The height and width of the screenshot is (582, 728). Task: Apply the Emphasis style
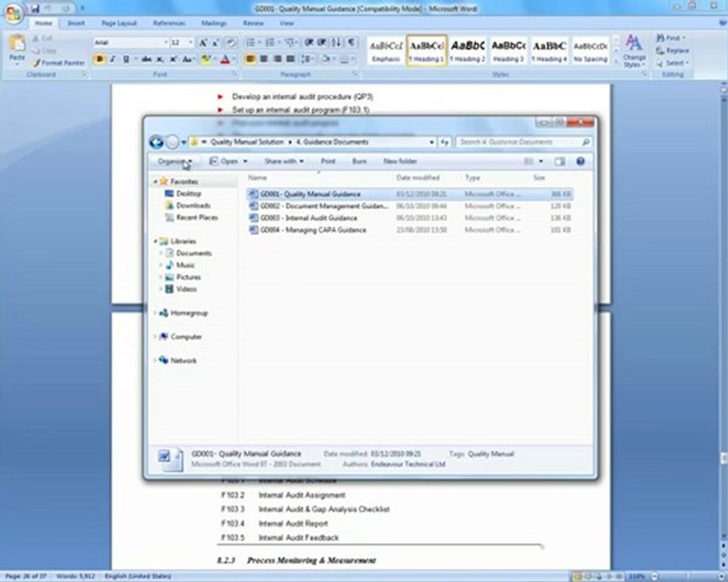pos(386,51)
